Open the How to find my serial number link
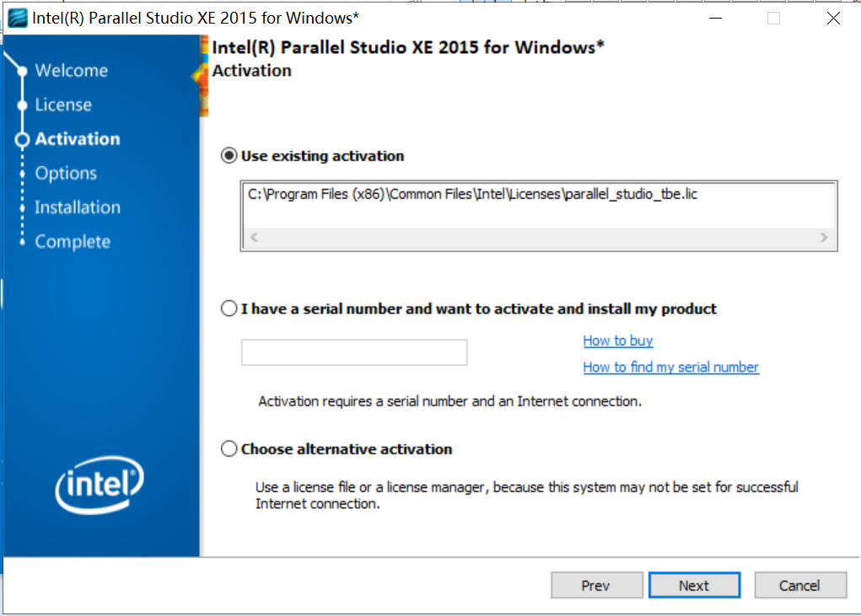Viewport: 861px width, 616px height. click(x=670, y=367)
